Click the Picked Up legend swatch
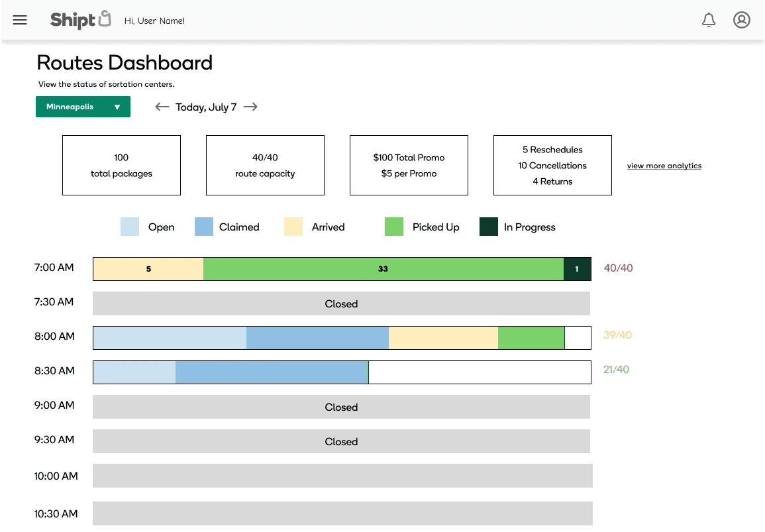This screenshot has height=532, width=765. pyautogui.click(x=393, y=227)
